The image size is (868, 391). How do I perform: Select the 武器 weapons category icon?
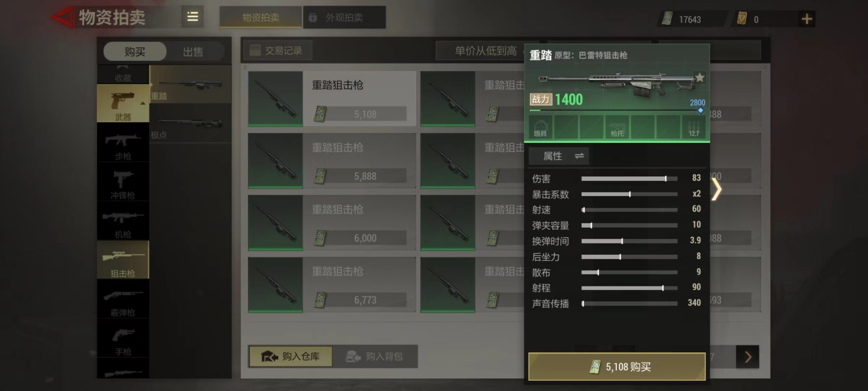(123, 104)
